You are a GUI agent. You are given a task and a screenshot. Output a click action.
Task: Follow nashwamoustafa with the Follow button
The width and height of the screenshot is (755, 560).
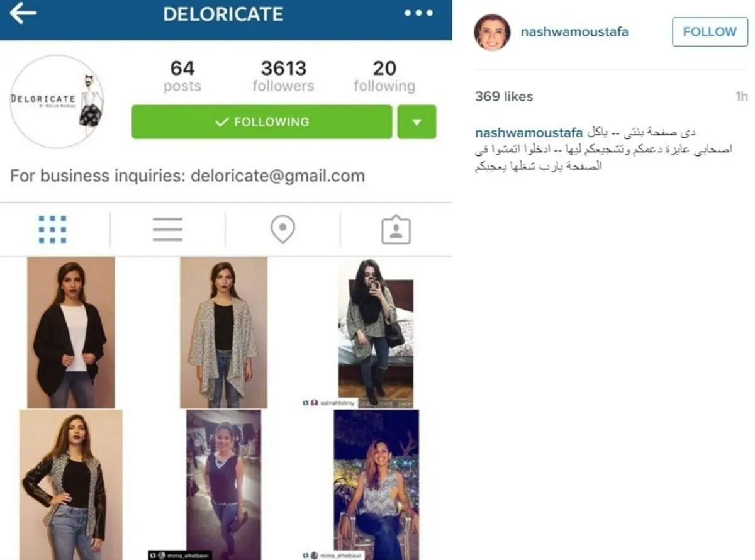pos(710,32)
